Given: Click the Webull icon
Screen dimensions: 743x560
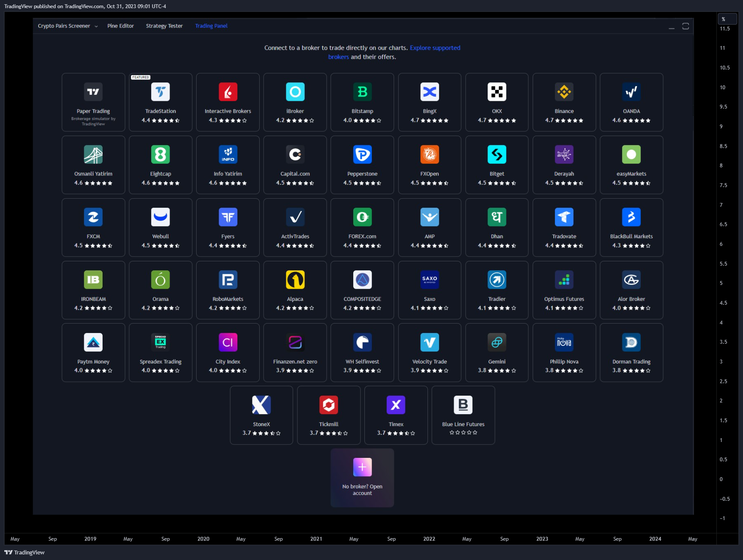Looking at the screenshot, I should (161, 217).
